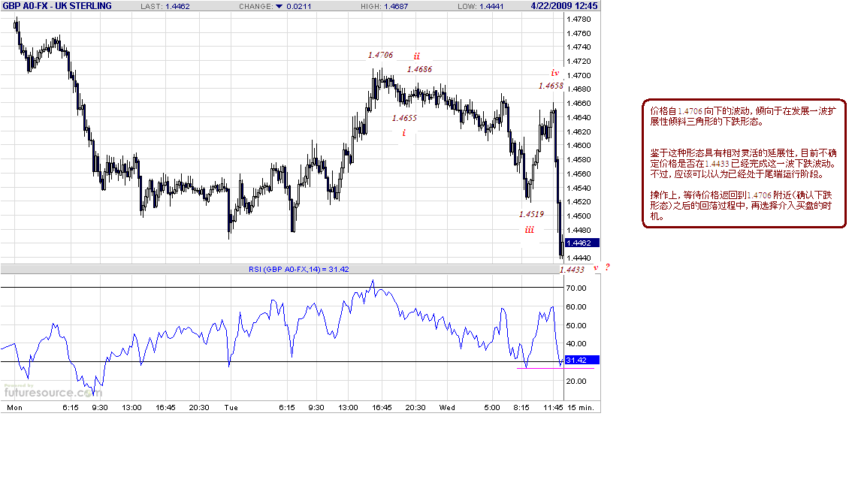Click the RSI (GBP A0-FX,14) = 31.42 label
The height and width of the screenshot is (504, 858).
299,269
